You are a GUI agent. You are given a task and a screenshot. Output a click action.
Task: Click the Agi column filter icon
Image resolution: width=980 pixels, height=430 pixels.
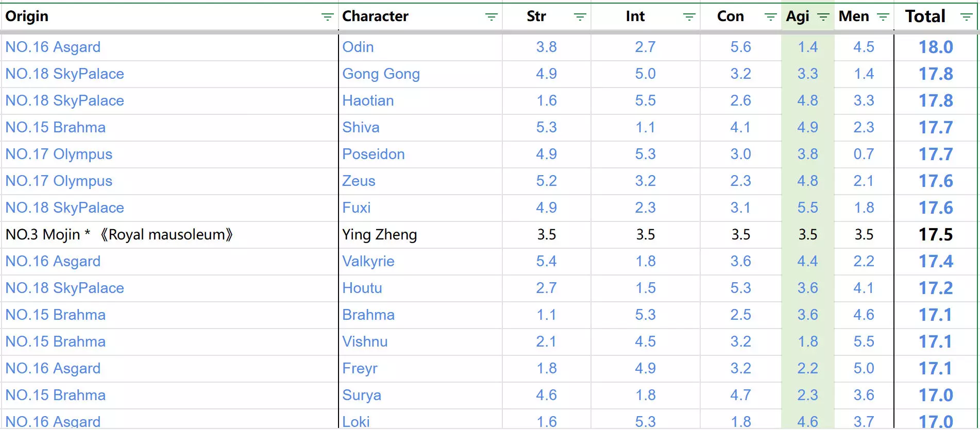pyautogui.click(x=823, y=17)
